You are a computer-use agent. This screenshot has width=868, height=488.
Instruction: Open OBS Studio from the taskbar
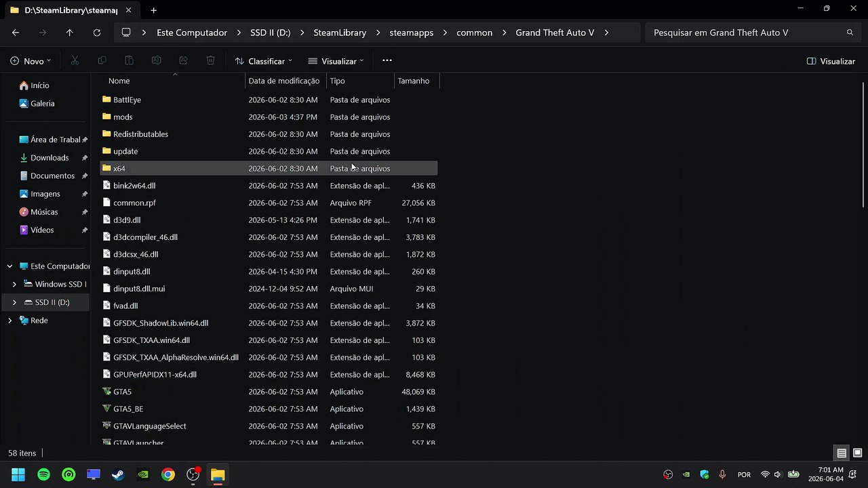(193, 475)
